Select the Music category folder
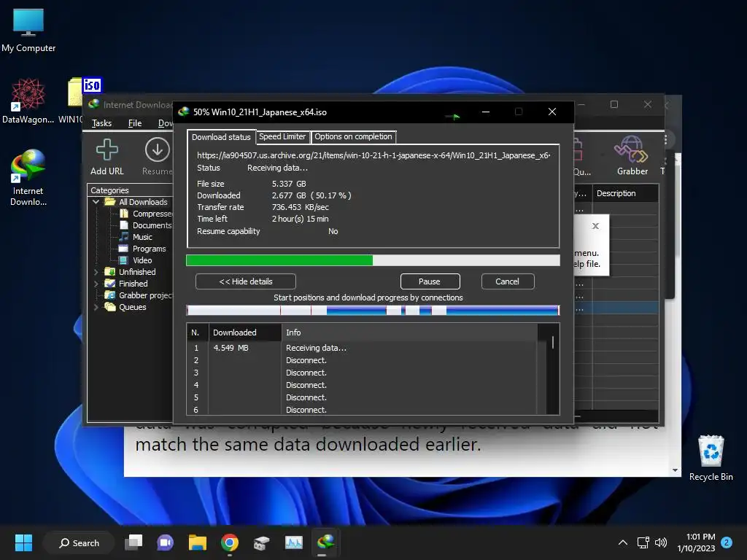 (x=142, y=237)
